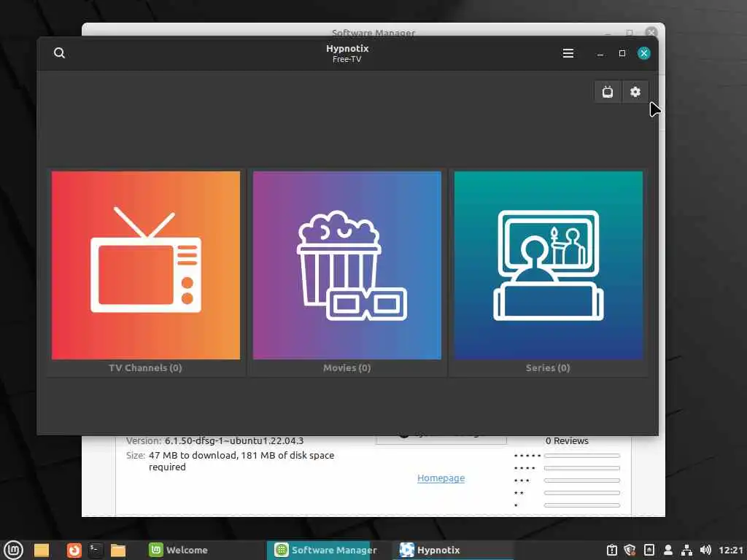This screenshot has height=560, width=747.
Task: Minimize the Hypnotix window
Action: [600, 54]
